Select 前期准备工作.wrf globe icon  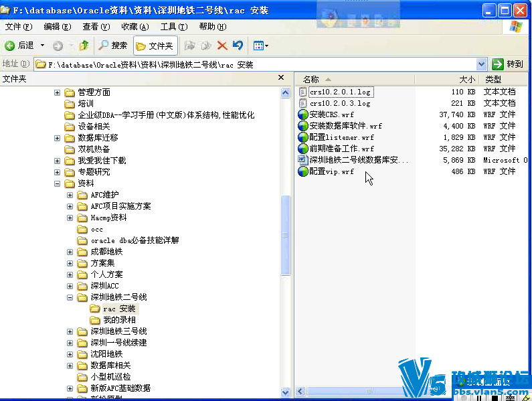point(302,149)
